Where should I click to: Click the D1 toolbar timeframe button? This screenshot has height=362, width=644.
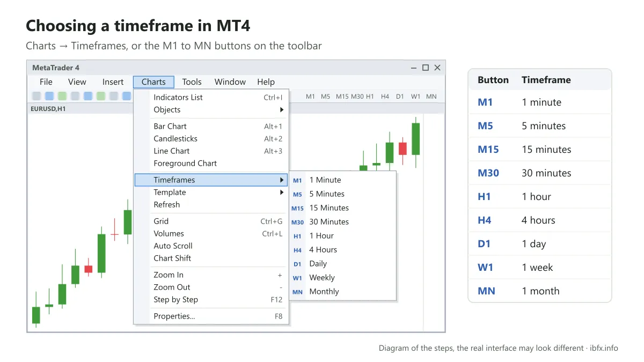coord(400,97)
